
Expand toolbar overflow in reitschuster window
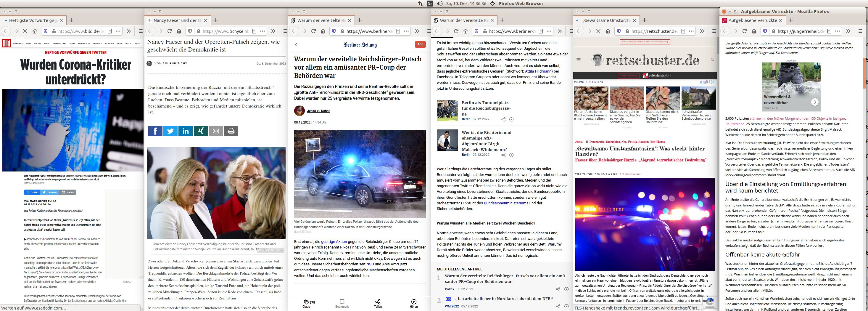tap(702, 31)
